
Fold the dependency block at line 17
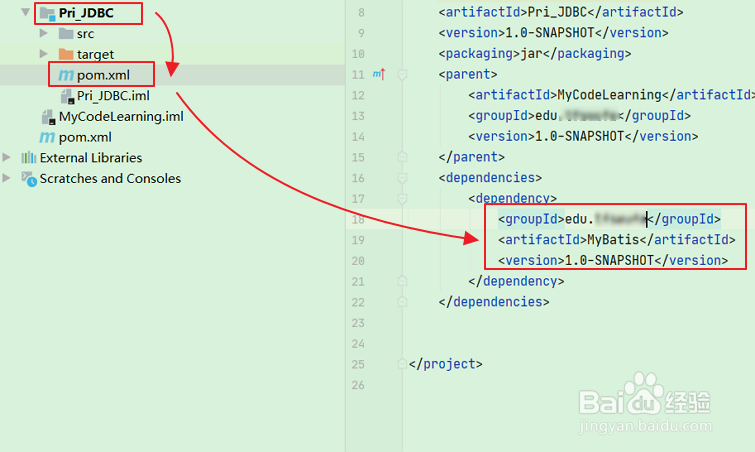click(x=403, y=199)
